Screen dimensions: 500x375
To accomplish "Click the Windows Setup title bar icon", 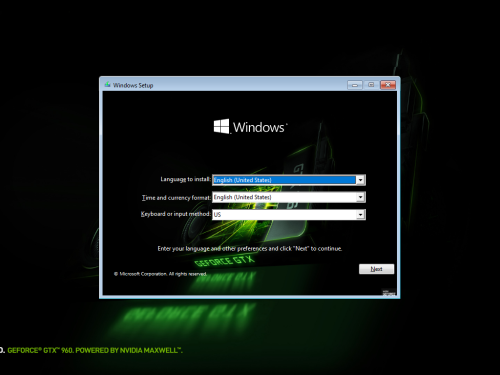I will [x=108, y=85].
